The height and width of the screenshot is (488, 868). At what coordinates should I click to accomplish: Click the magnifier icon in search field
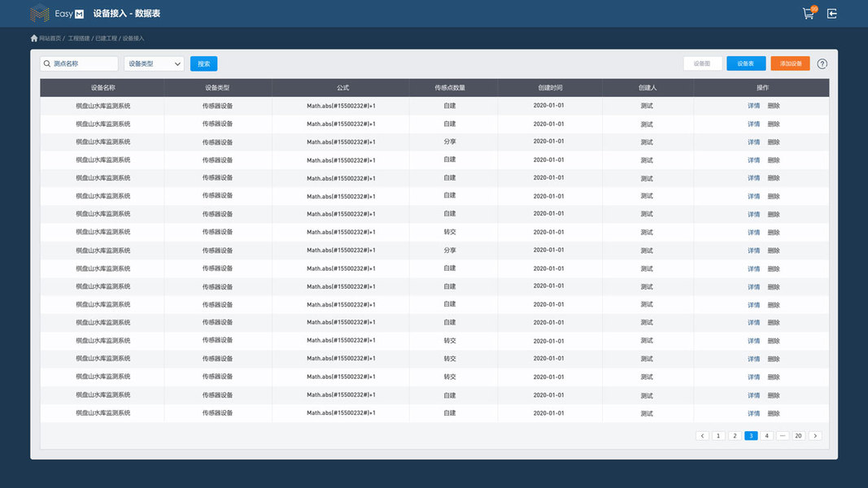pos(47,63)
